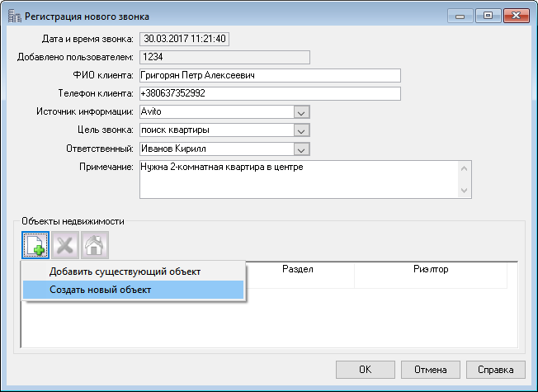Screen dimensions: 538x392
Task: Confirm with the OK button
Action: pos(366,370)
